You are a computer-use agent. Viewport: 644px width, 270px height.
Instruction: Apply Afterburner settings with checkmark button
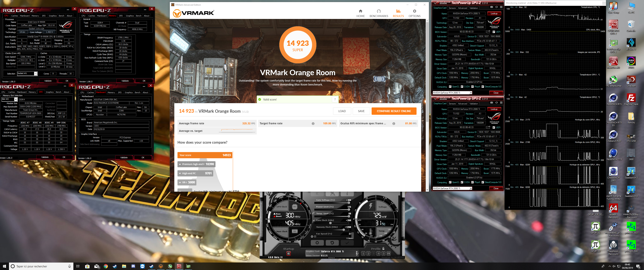point(347,242)
